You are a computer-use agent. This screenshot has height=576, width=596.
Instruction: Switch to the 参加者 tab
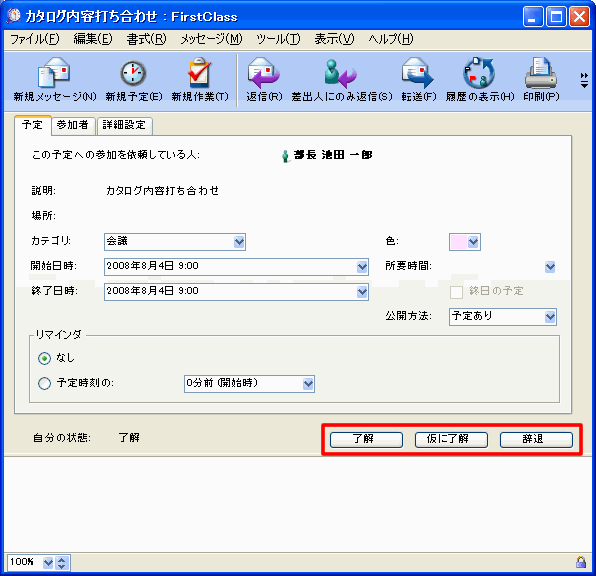click(x=73, y=125)
